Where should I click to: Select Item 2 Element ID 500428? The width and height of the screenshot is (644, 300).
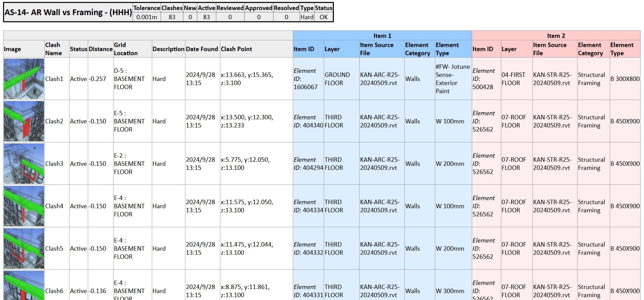[x=484, y=79]
